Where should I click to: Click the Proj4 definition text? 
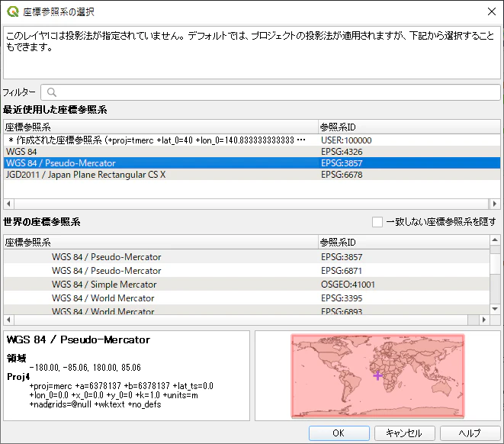pos(121,395)
